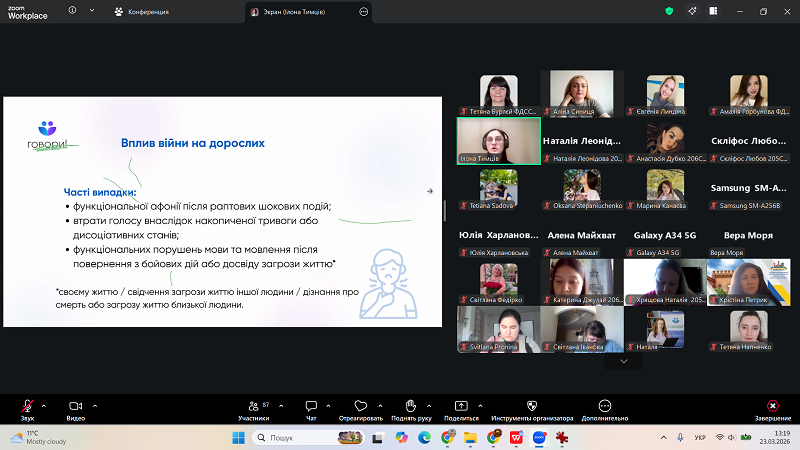Start screen sharing with Поделиться
This screenshot has height=450, width=800.
461,407
